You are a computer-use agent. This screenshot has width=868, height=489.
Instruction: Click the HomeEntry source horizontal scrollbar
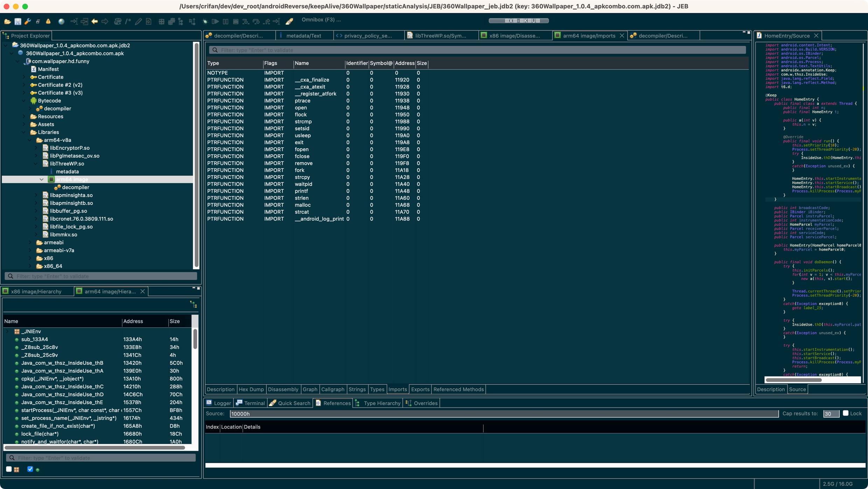point(793,380)
